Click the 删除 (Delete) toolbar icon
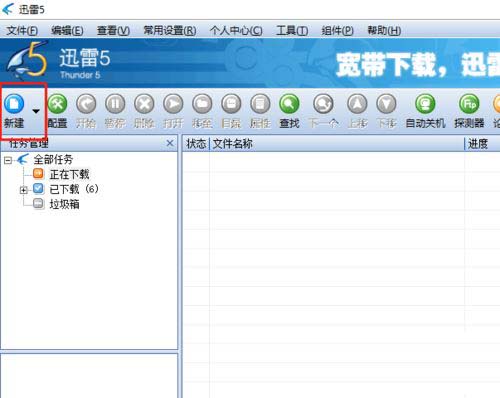Screen dimensions: 500x398 [x=144, y=104]
